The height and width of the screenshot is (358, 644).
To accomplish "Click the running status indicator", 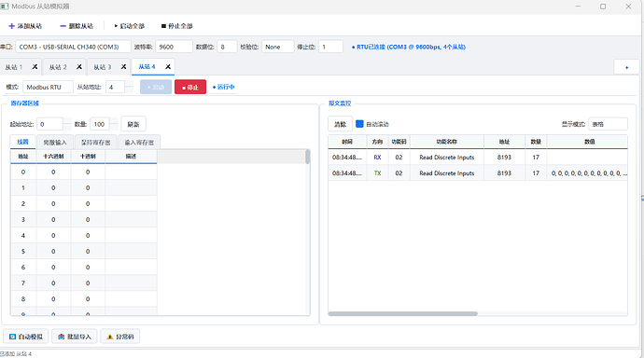I will tap(223, 87).
